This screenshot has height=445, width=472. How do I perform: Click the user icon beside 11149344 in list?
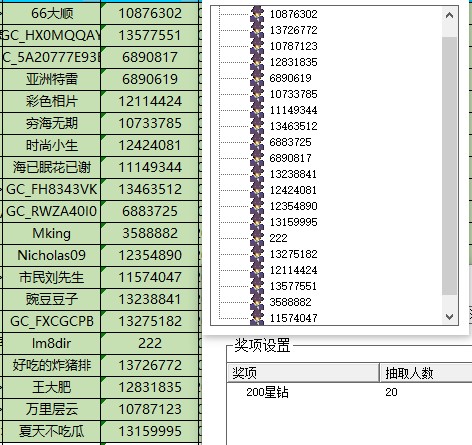pos(257,110)
